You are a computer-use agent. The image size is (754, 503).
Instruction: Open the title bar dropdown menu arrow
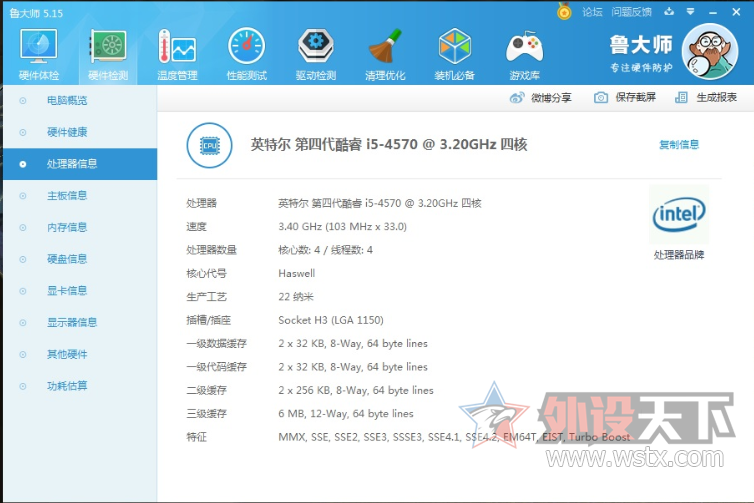[x=691, y=12]
